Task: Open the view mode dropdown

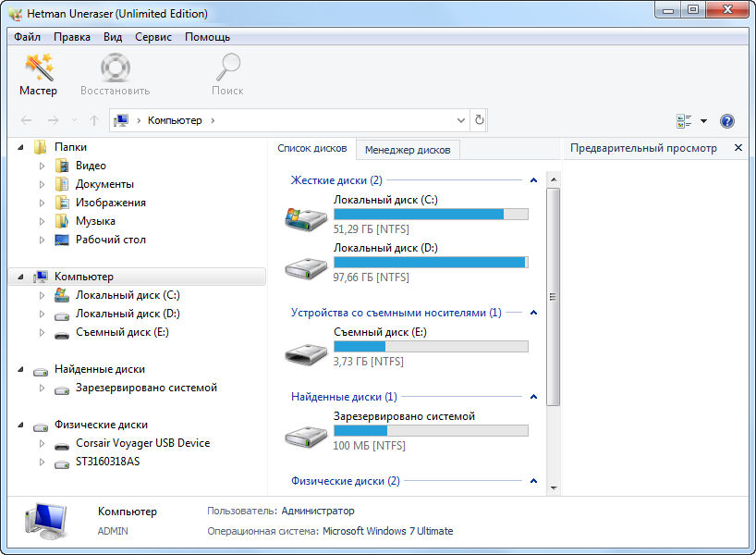Action: coord(703,121)
